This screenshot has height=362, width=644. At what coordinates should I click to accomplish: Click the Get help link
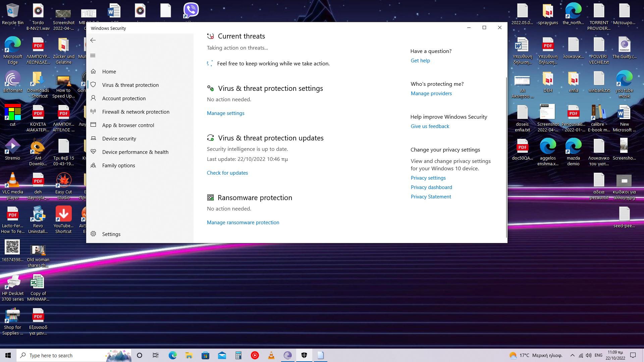420,61
